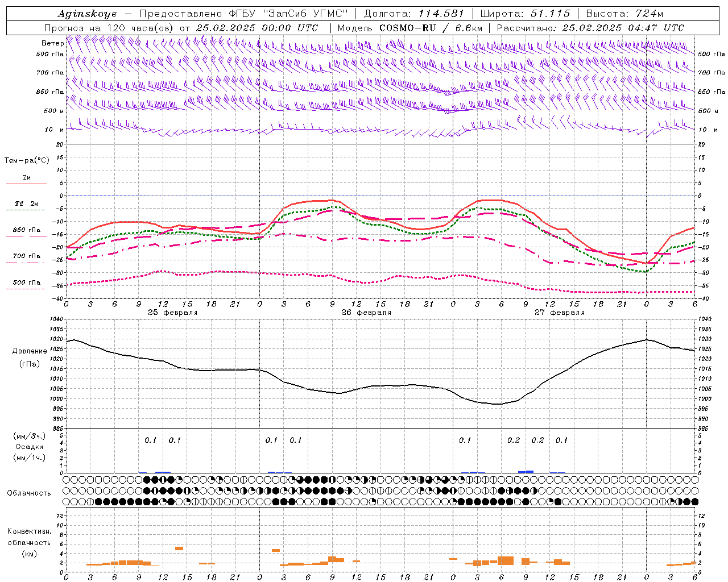Click the computed time Рассчитано: 25.02.2025 04:47 UTC
Viewport: 728px width, 582px height.
591,28
